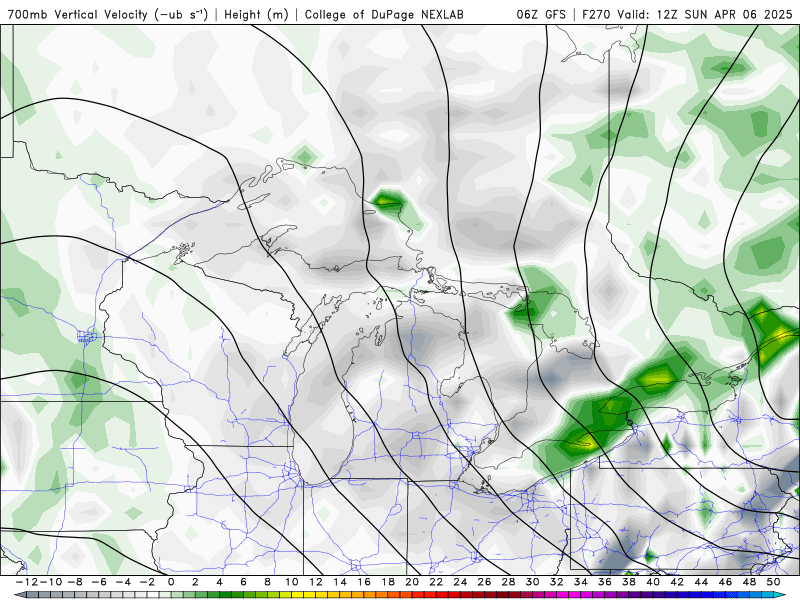Click legend value '48'

(749, 582)
